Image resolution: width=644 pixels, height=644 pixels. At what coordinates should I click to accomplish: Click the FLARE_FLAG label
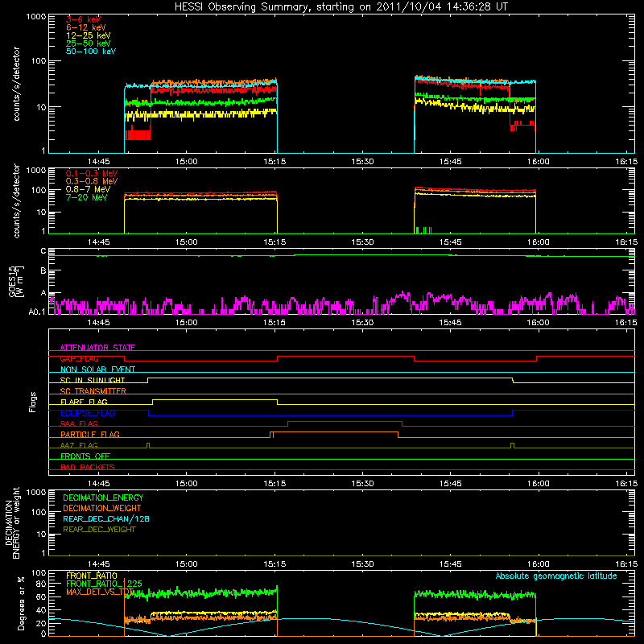(84, 402)
